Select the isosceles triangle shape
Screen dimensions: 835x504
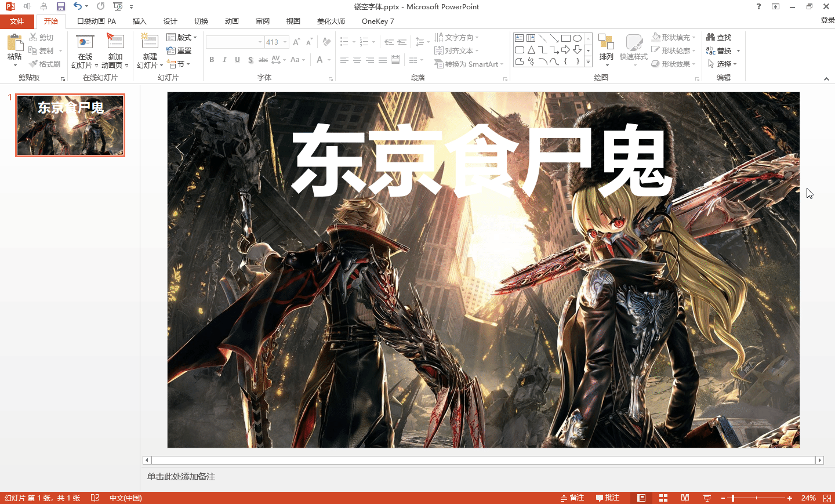point(531,50)
